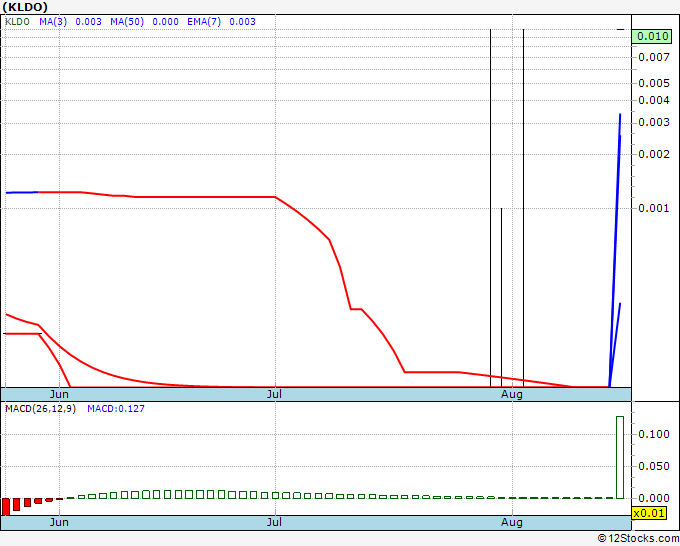Click the Jun label on price chart axis

pyautogui.click(x=59, y=394)
